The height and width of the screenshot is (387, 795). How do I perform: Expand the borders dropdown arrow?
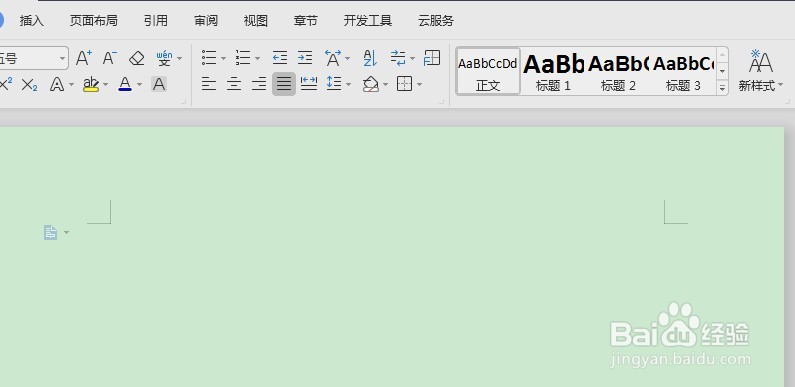coord(419,85)
